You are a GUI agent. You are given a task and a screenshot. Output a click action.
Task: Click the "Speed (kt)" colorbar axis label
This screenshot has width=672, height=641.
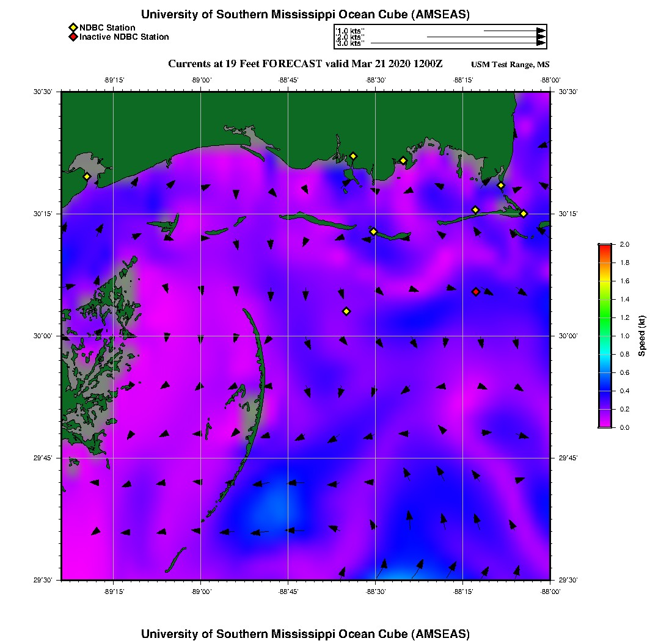click(641, 336)
